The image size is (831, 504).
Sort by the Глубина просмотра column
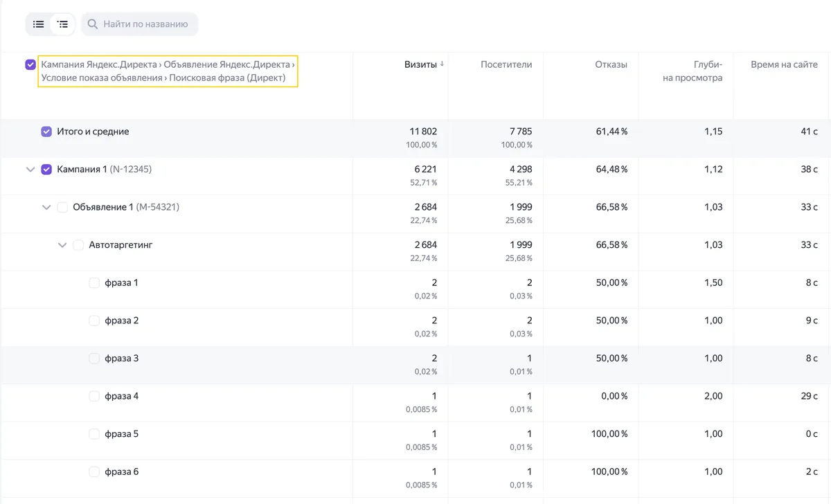point(692,71)
